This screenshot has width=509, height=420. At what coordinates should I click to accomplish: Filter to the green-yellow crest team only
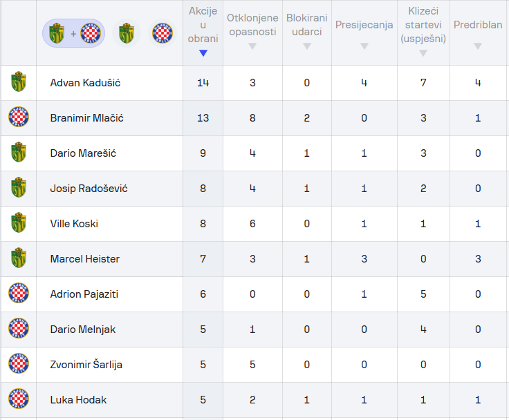pyautogui.click(x=126, y=33)
